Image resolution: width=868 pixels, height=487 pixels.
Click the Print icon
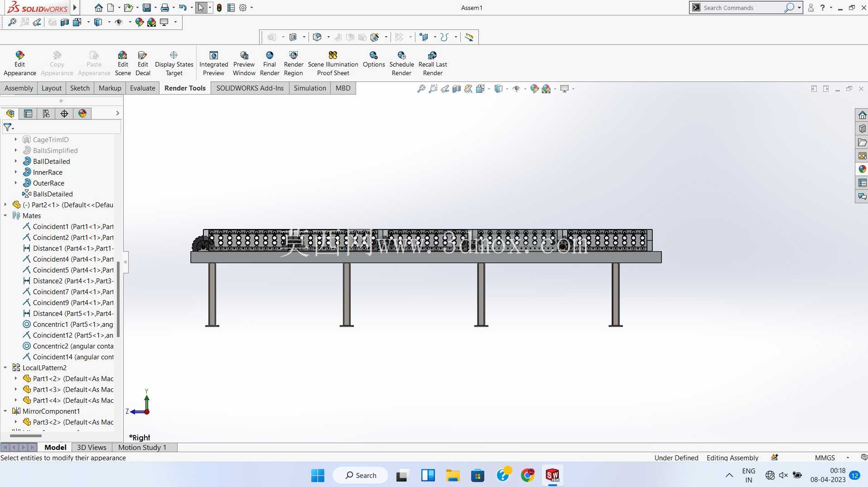click(x=165, y=8)
